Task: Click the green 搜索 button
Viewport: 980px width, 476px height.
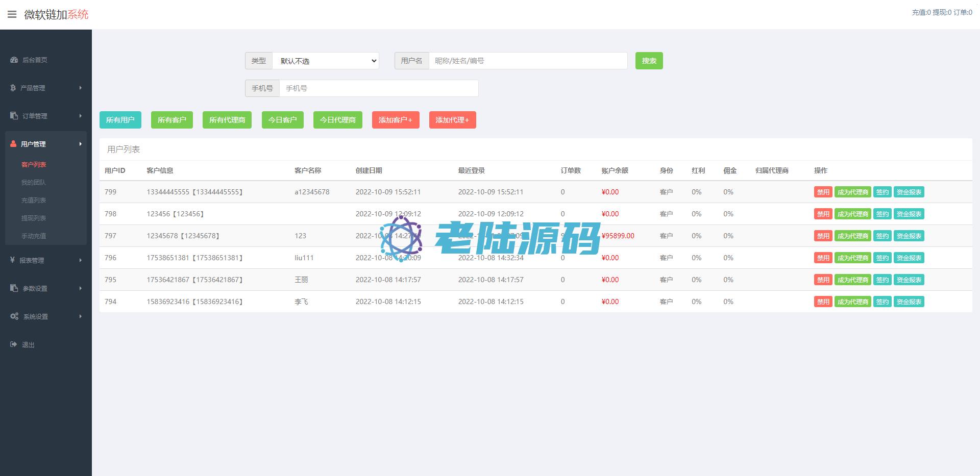Action: (649, 61)
